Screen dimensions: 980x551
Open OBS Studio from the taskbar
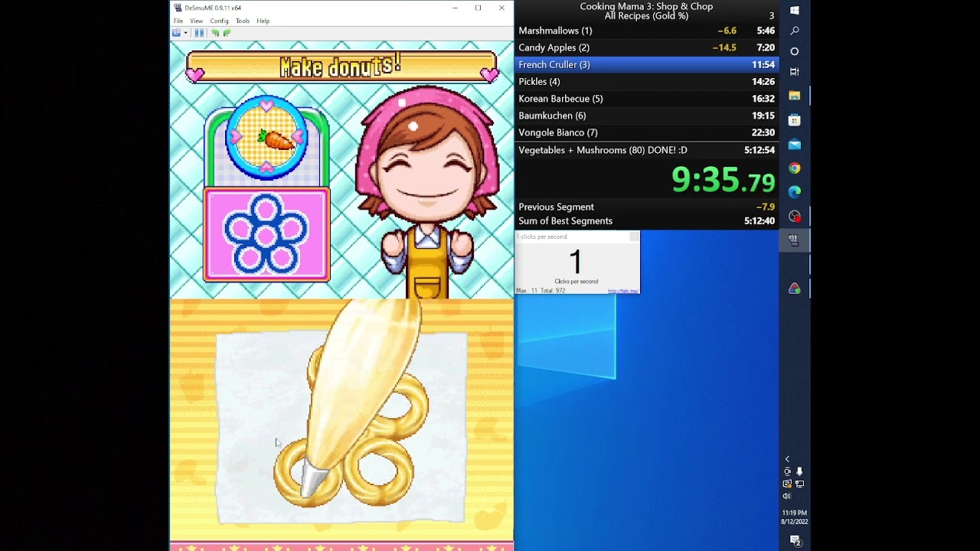794,216
